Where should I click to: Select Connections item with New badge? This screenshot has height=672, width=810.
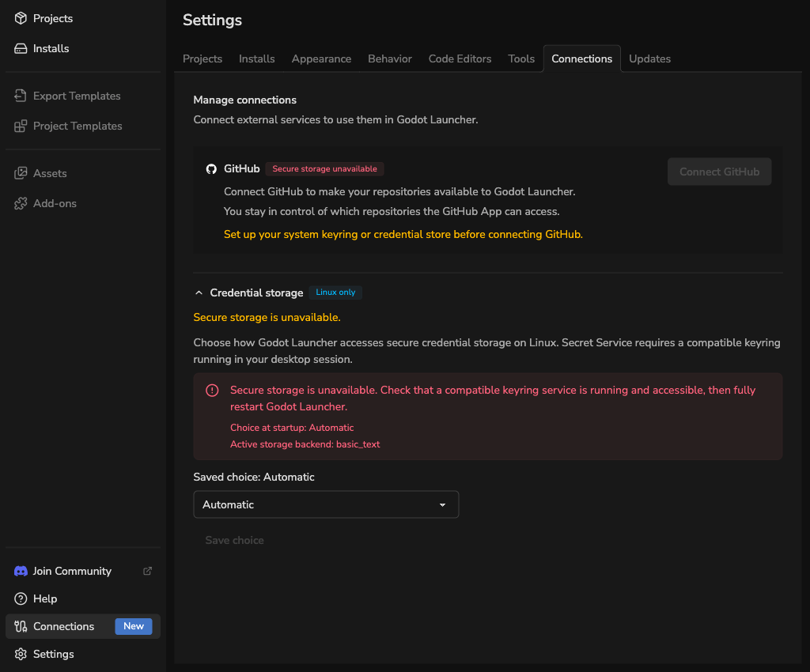83,626
